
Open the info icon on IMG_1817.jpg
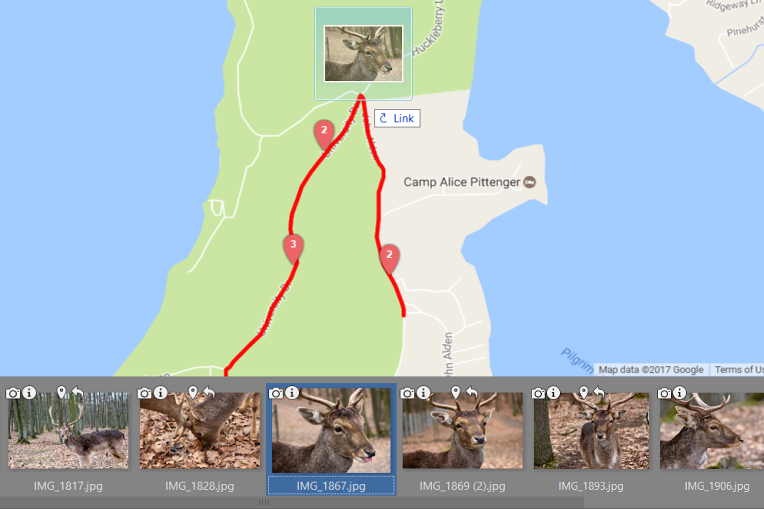pyautogui.click(x=29, y=392)
